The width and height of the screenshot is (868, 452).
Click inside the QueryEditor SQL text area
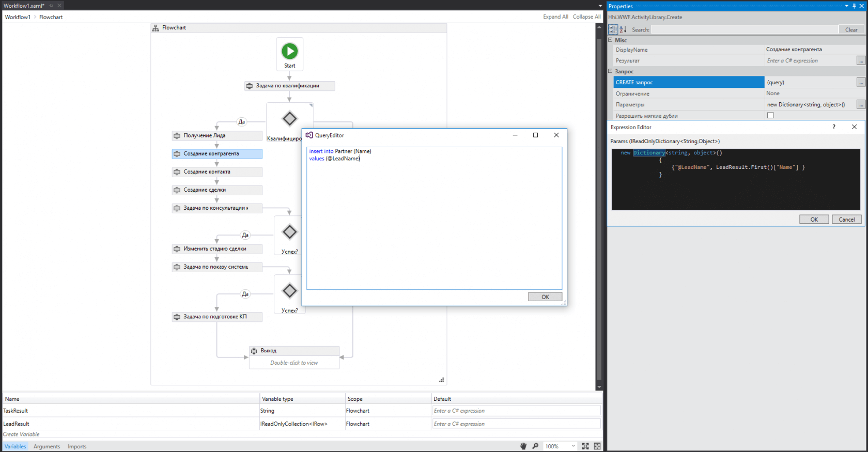[x=434, y=218]
